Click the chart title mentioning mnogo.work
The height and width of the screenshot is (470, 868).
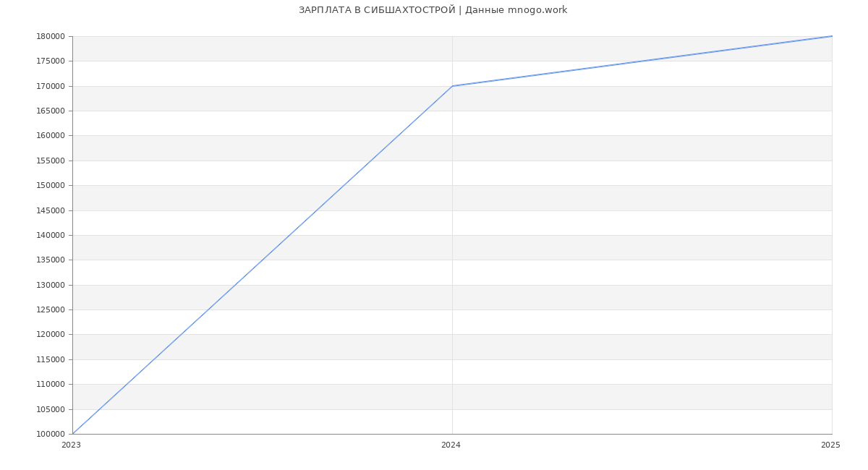[433, 10]
